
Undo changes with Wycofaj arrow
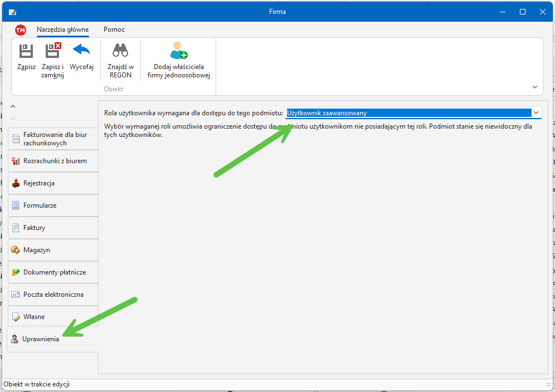pyautogui.click(x=81, y=52)
